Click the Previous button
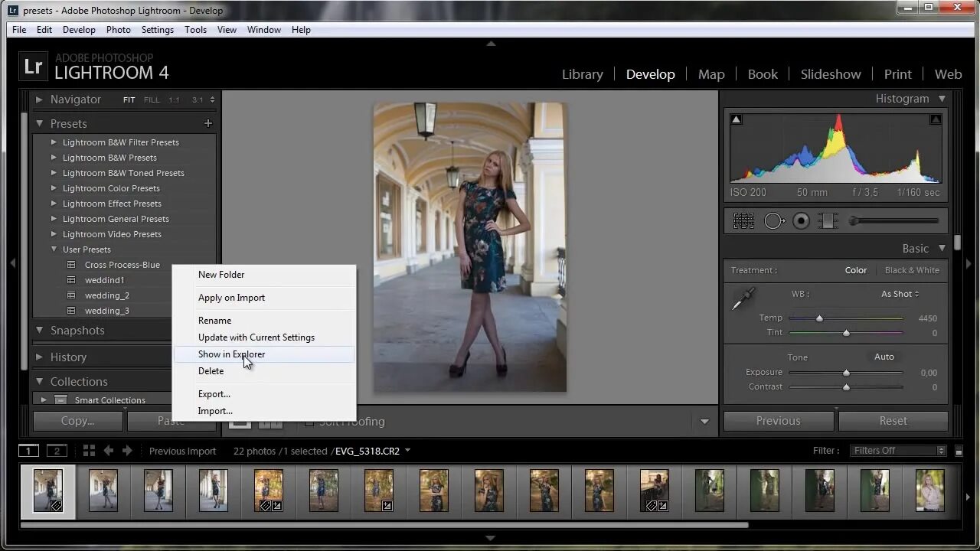Image resolution: width=980 pixels, height=551 pixels. pos(778,421)
